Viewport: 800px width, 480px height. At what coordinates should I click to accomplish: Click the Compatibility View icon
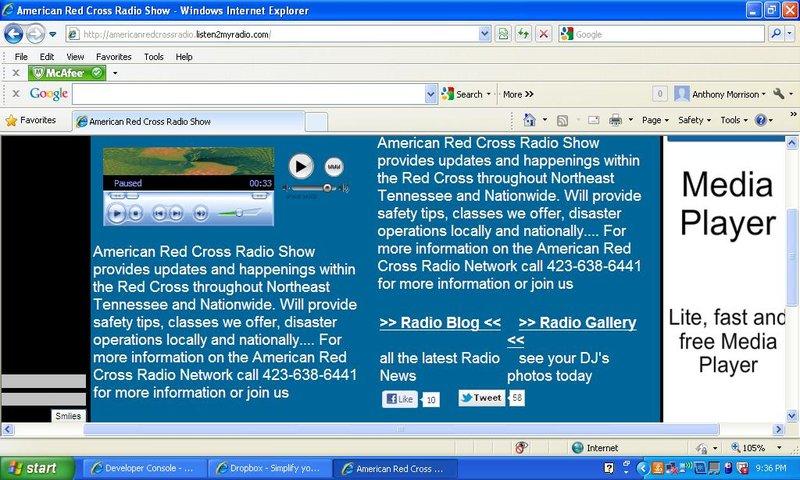(x=503, y=35)
